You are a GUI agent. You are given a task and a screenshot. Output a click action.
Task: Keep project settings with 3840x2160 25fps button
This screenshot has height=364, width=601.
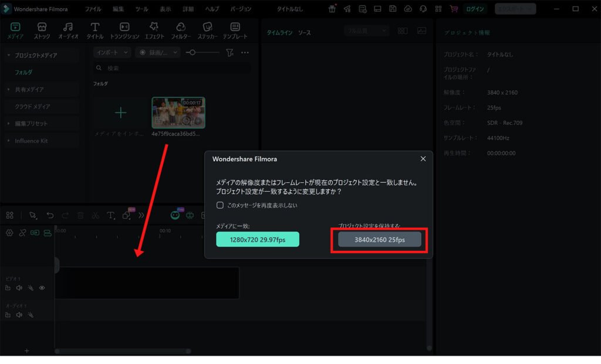click(x=379, y=239)
